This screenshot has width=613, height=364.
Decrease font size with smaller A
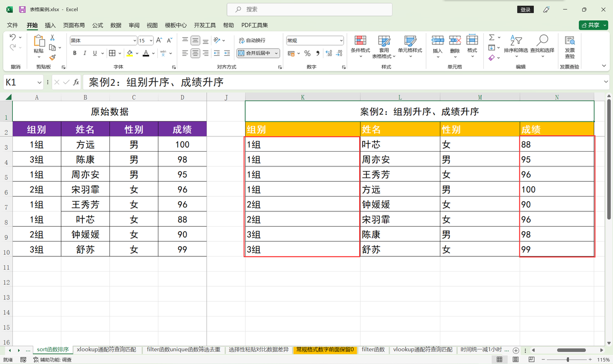[169, 40]
